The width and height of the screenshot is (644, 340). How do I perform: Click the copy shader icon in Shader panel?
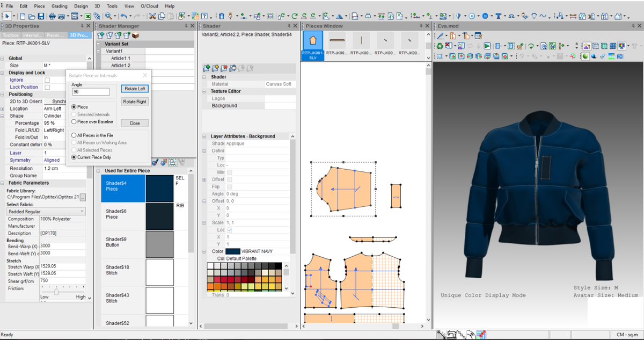[233, 68]
